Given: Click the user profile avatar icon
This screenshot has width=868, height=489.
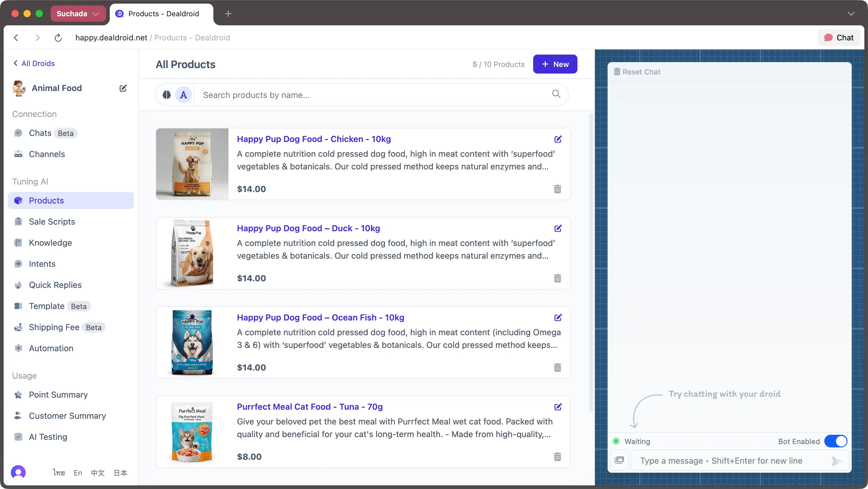Looking at the screenshot, I should (18, 472).
